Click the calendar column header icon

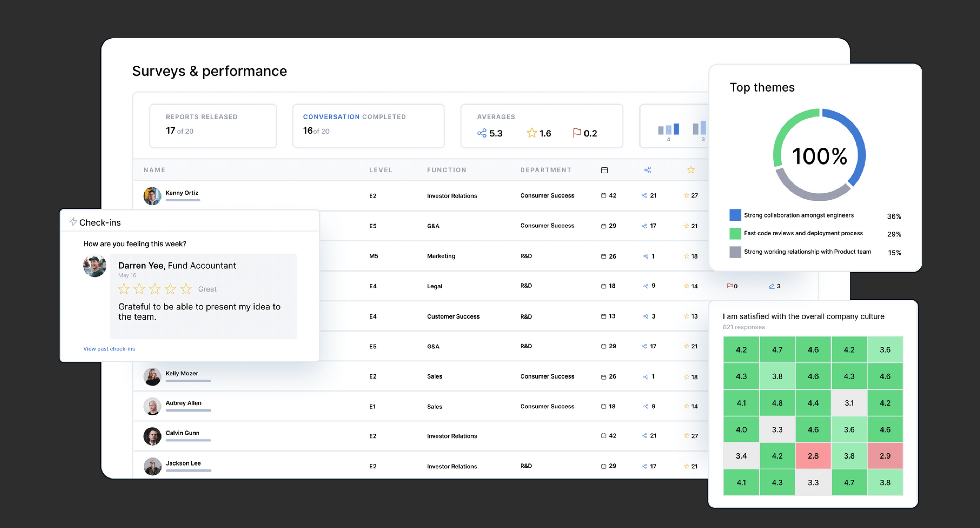click(604, 170)
